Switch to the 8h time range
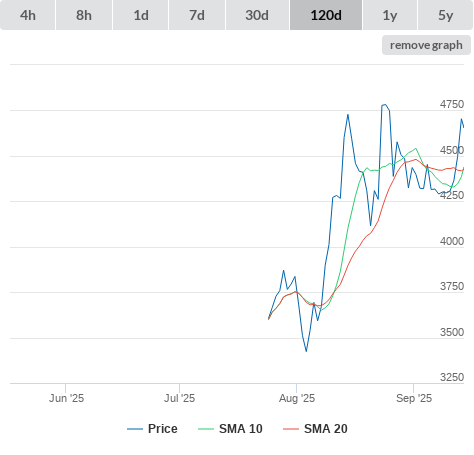Viewport: 474px width, 455px height. [x=84, y=15]
